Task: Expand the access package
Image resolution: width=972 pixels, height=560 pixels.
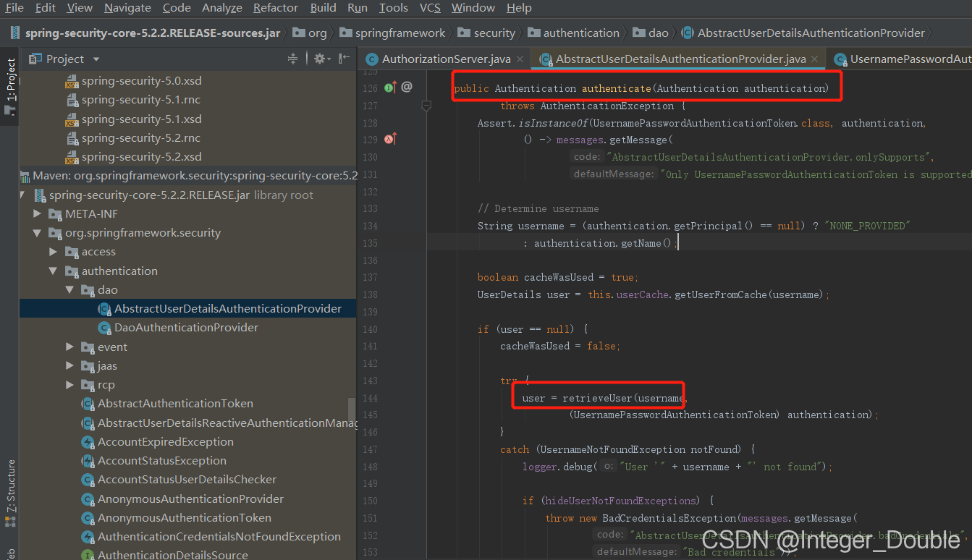Action: [54, 252]
